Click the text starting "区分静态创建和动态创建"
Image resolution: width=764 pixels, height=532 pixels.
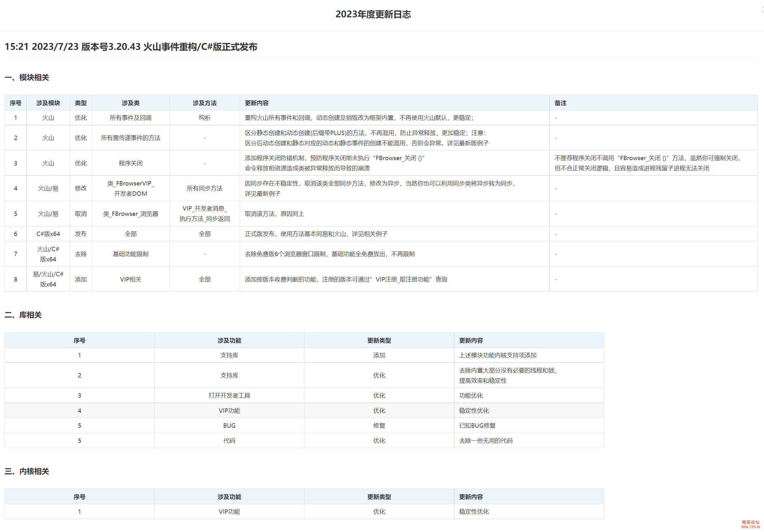tap(367, 138)
